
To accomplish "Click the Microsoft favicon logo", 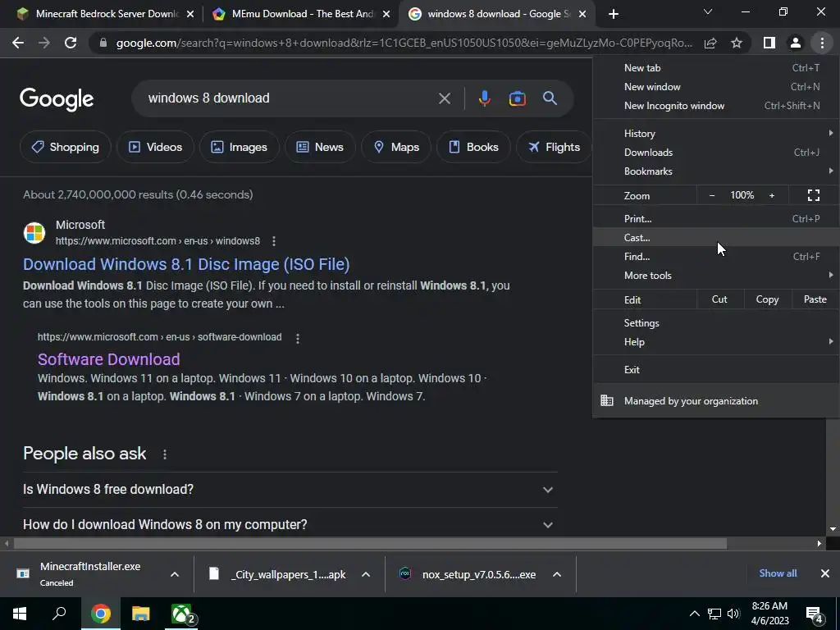I will (x=34, y=233).
